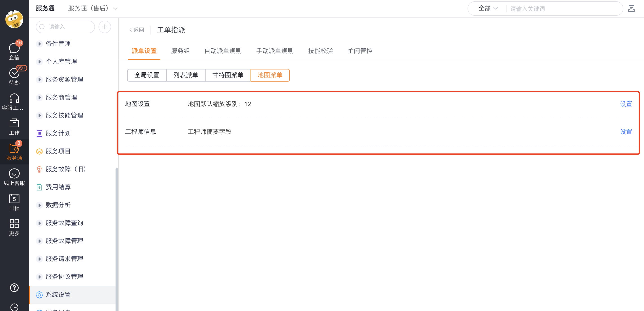Select the 地图派单 segment button
This screenshot has width=644, height=311.
(x=270, y=75)
